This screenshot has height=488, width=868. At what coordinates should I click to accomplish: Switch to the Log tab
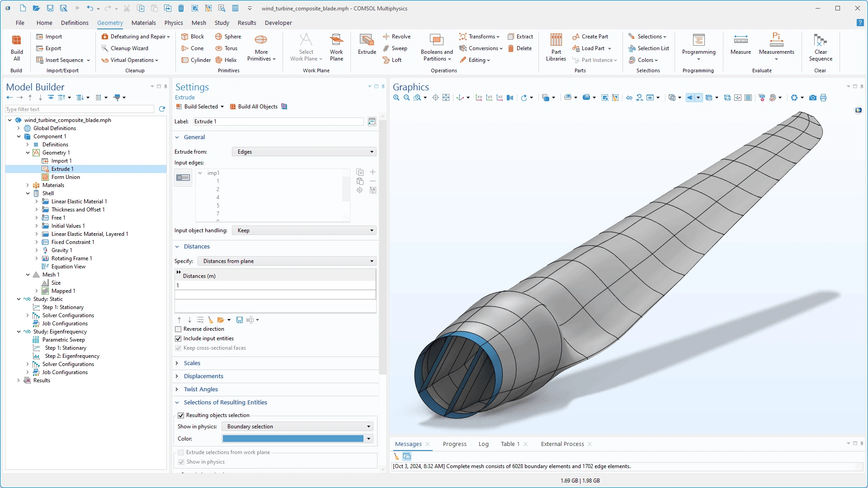(483, 444)
